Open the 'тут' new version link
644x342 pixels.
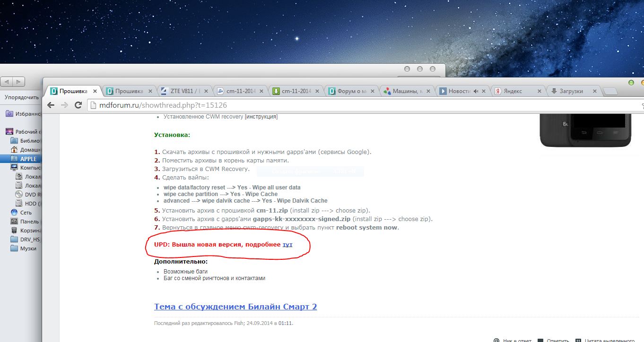pyautogui.click(x=287, y=245)
